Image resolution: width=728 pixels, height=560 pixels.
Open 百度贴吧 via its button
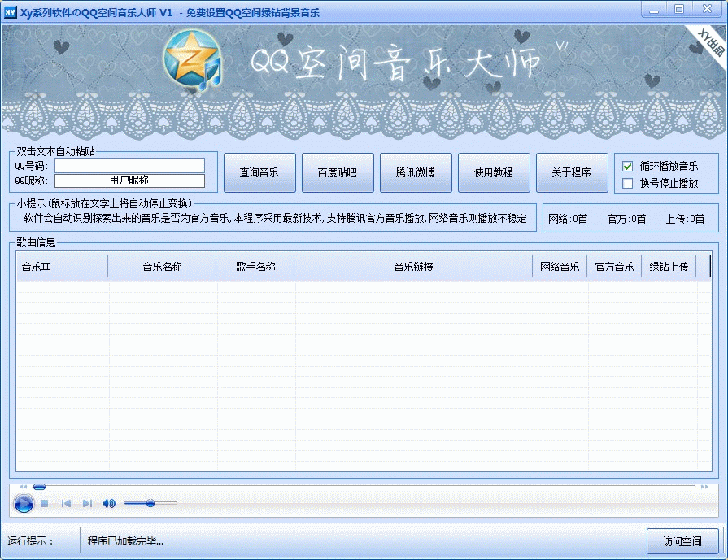(338, 172)
